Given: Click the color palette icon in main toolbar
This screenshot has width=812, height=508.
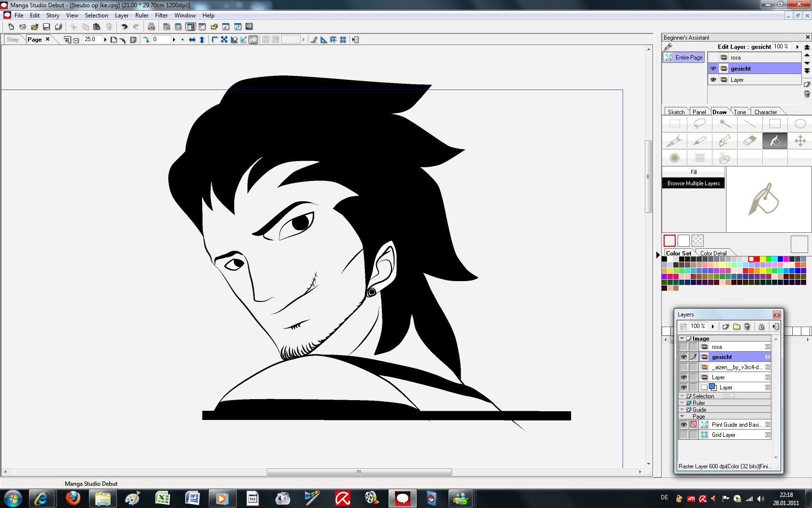Looking at the screenshot, I should [249, 27].
